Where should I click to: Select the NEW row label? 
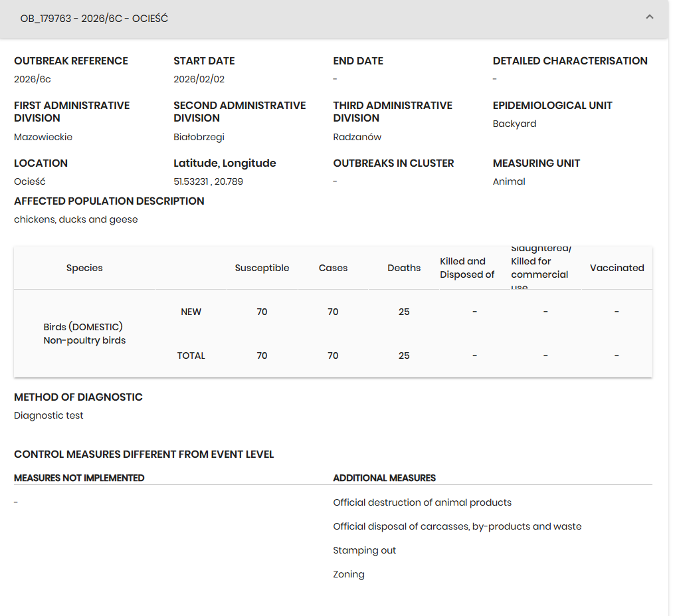point(191,312)
